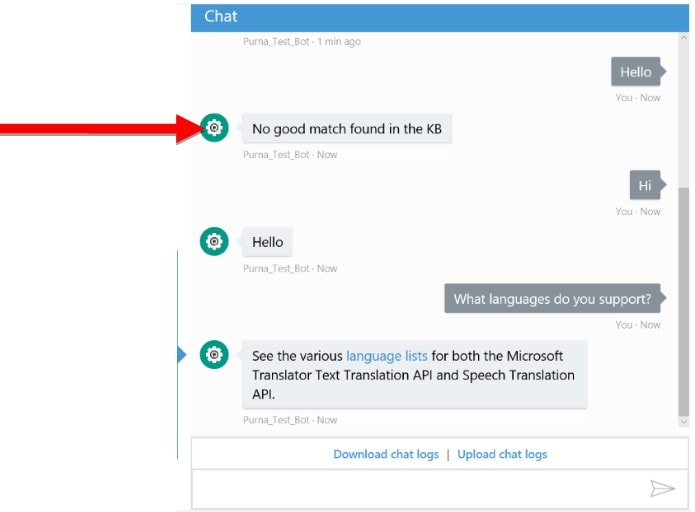Click the blue triangle marker left of the chat
The width and height of the screenshot is (695, 512).
[x=182, y=355]
